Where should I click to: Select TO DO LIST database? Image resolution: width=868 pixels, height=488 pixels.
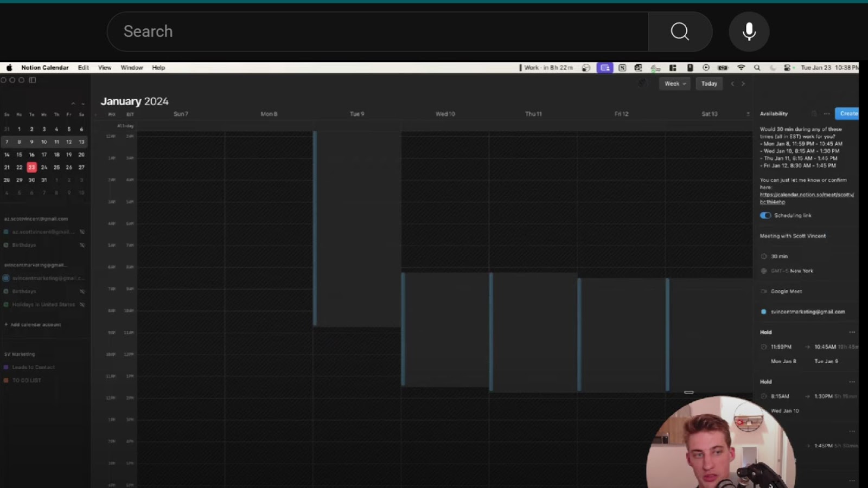pos(27,381)
